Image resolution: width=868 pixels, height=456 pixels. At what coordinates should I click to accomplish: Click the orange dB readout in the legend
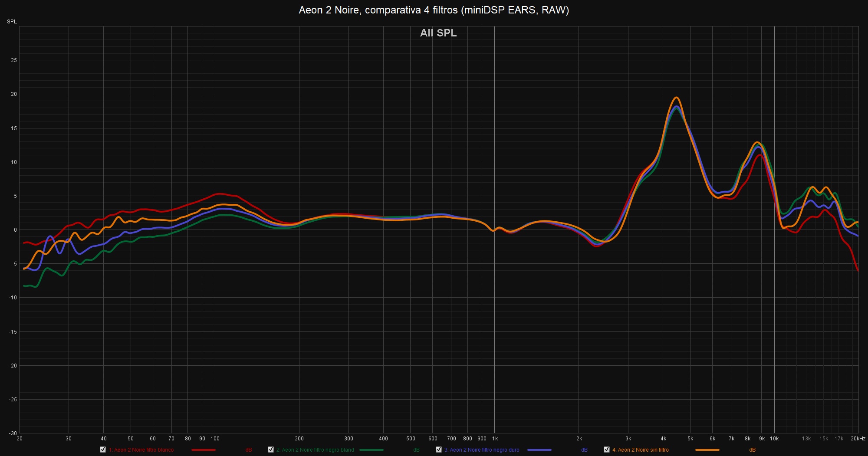coord(752,450)
